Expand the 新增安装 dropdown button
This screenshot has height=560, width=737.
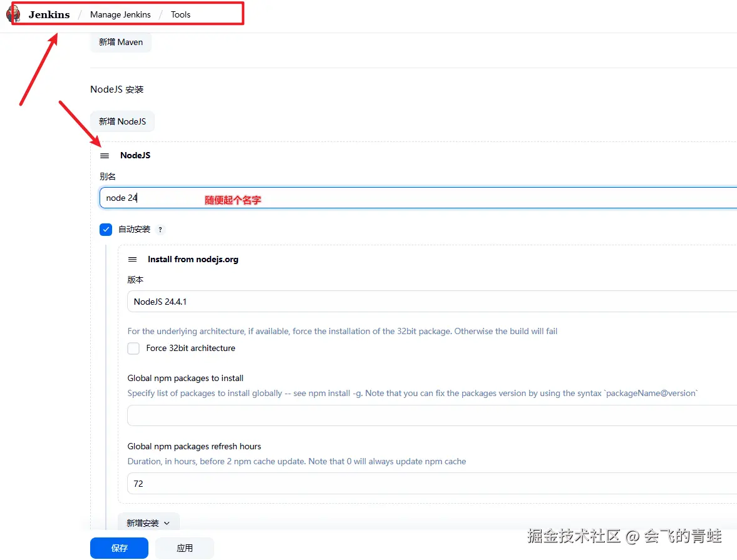148,523
